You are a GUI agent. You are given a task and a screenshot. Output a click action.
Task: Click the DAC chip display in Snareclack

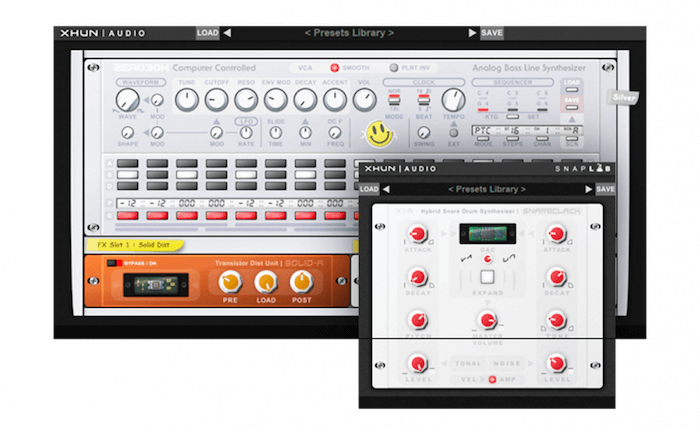[488, 233]
